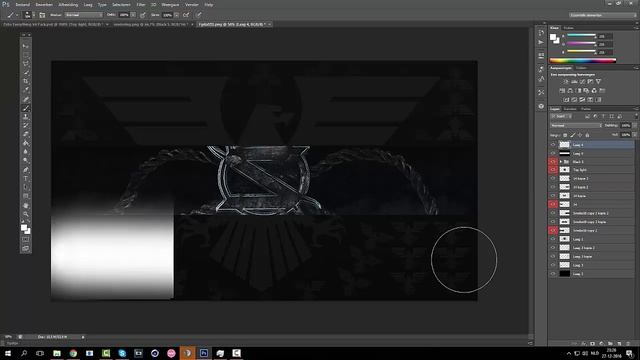Viewport: 640px width, 360px height.
Task: Lock transparent pixels of the layer
Action: tap(565, 135)
